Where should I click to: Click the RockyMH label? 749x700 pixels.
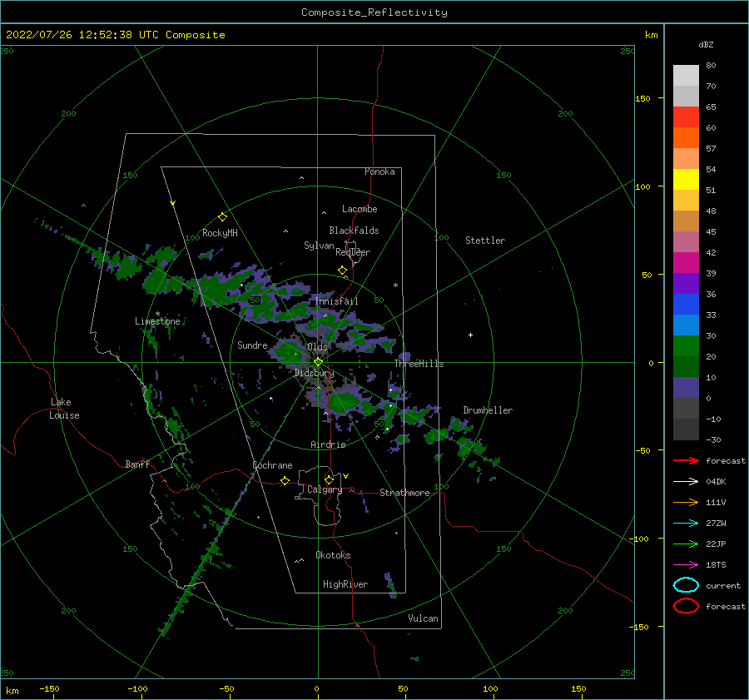(x=220, y=233)
